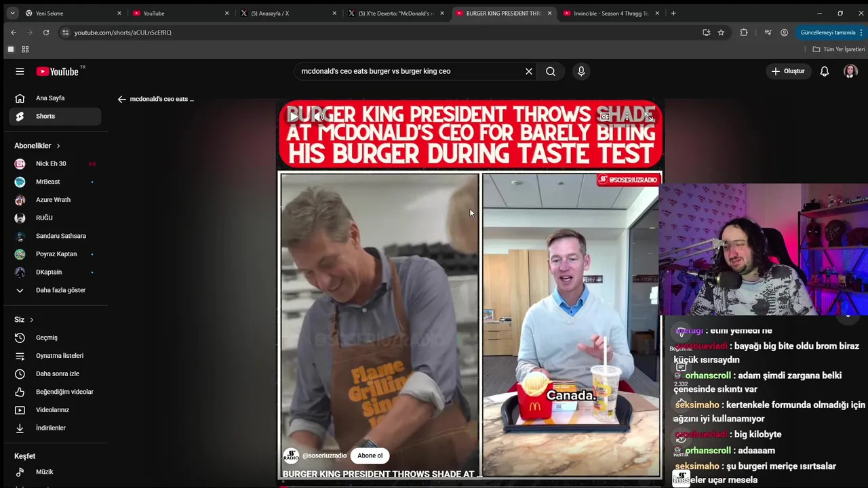This screenshot has width=868, height=488.
Task: Expand the Siz section
Action: pos(24,320)
